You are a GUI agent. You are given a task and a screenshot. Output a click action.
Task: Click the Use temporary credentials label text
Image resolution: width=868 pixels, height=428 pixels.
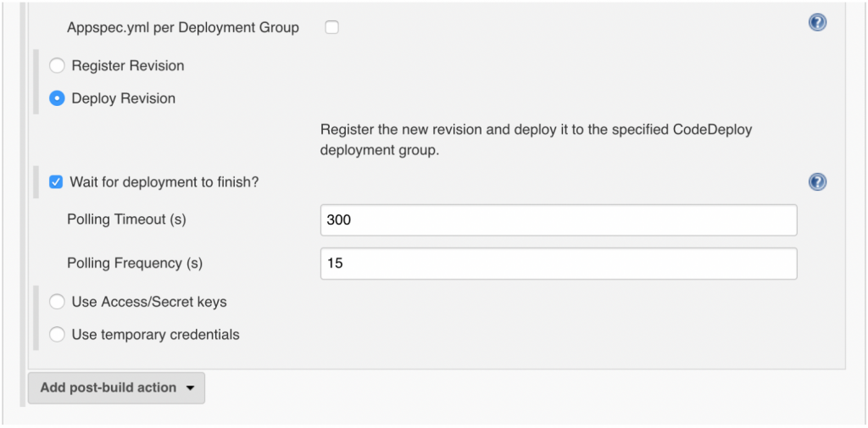point(155,335)
